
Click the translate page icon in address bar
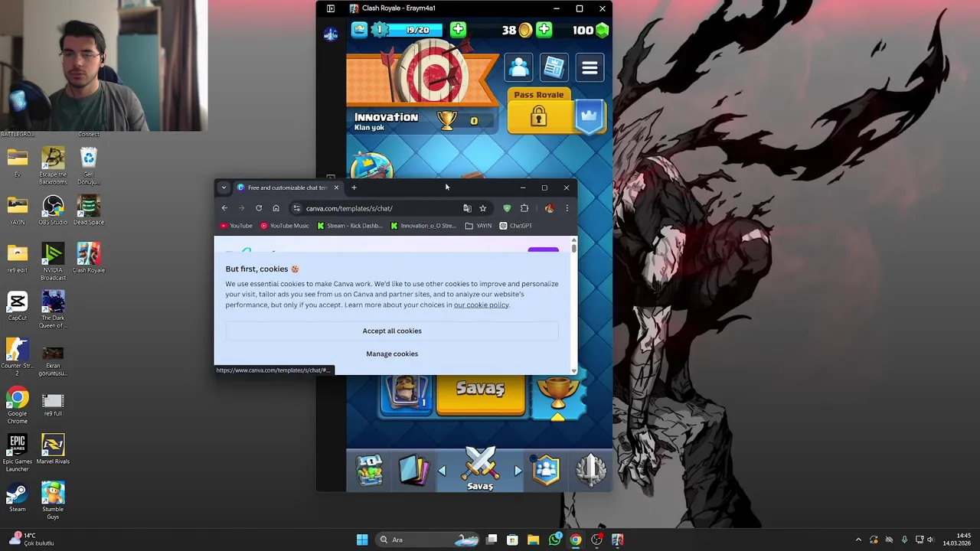point(467,208)
